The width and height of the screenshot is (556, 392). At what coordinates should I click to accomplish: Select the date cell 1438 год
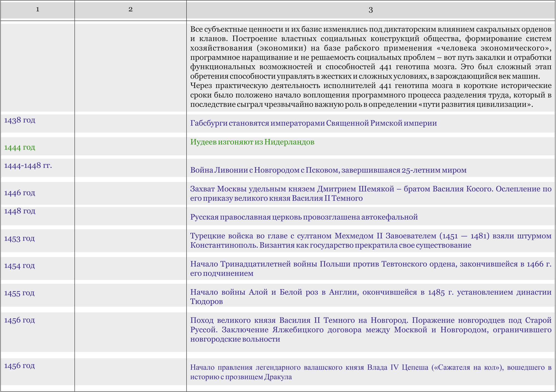[x=20, y=120]
